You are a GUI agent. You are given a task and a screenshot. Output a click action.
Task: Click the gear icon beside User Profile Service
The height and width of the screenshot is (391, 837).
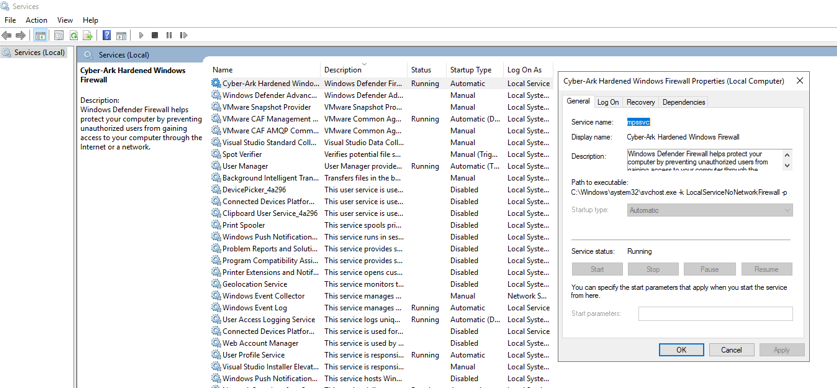(216, 355)
